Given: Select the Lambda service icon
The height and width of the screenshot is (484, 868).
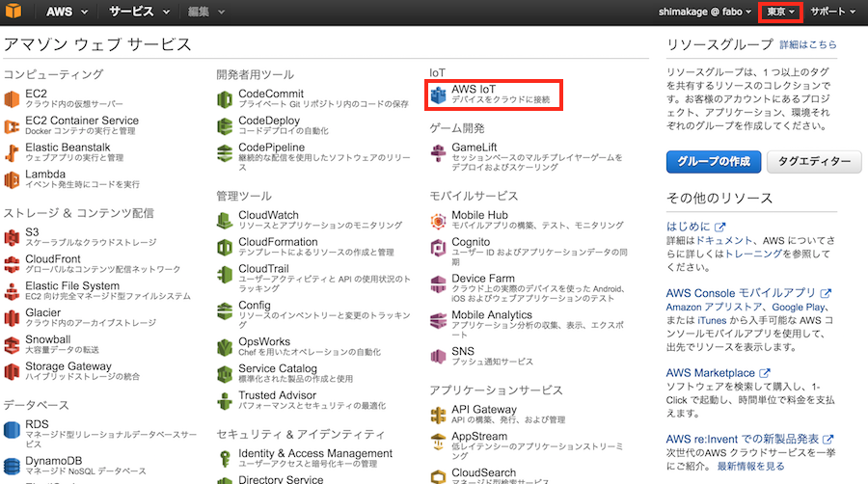Looking at the screenshot, I should pyautogui.click(x=12, y=179).
